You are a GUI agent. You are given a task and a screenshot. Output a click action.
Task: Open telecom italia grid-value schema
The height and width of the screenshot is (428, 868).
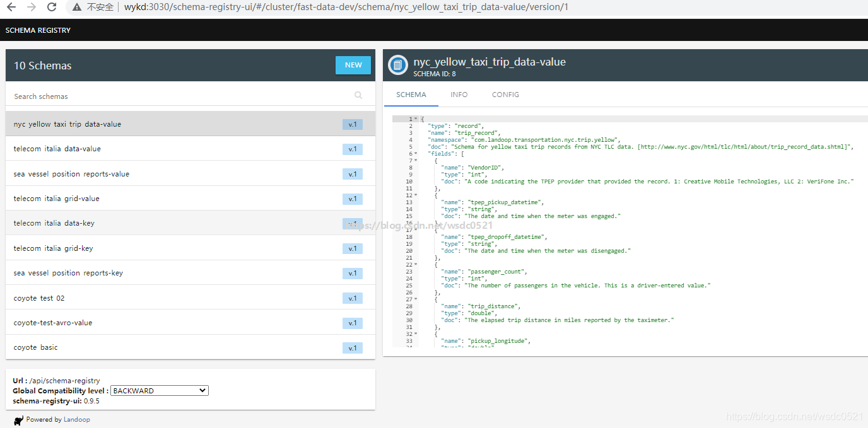click(x=191, y=199)
